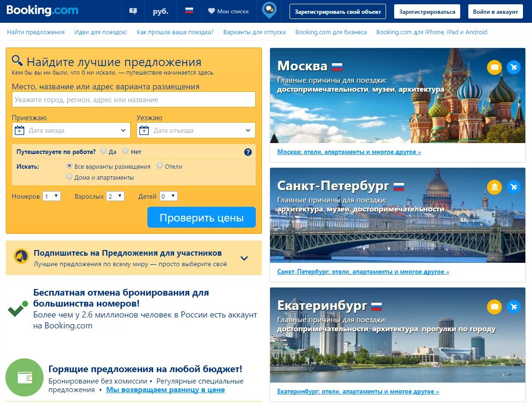Choose language via Russian flag icon
The width and height of the screenshot is (532, 404).
coord(189,11)
